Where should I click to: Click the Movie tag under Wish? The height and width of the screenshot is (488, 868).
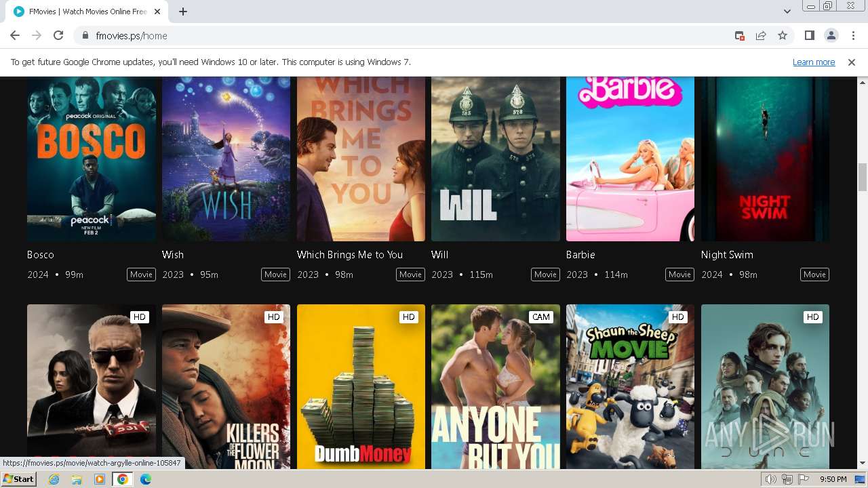[x=275, y=274]
